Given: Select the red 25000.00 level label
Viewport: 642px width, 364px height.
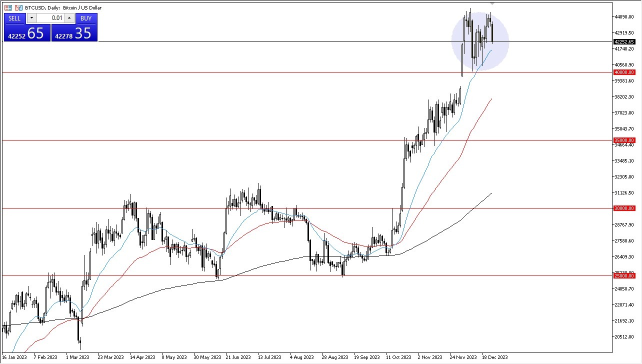Looking at the screenshot, I should tap(624, 276).
